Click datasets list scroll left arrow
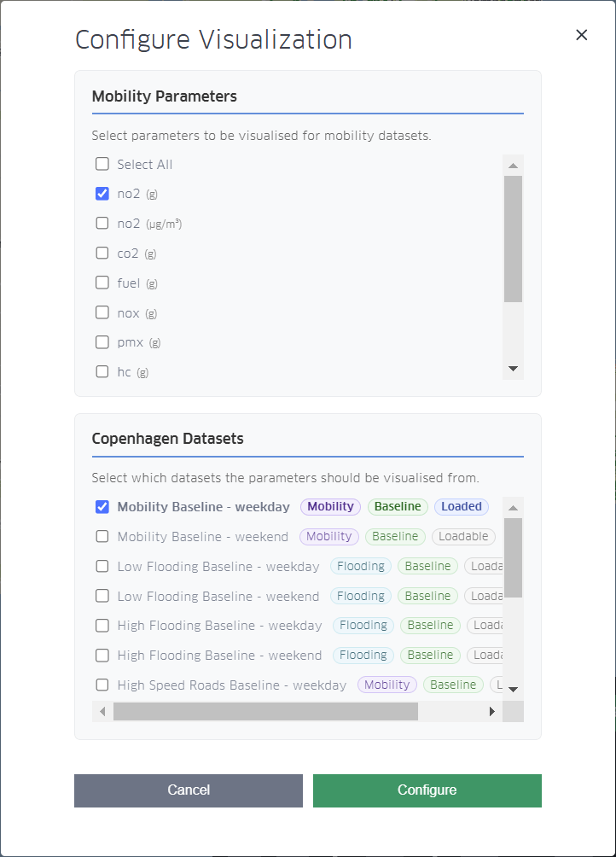Viewport: 616px width, 857px height. coord(102,712)
